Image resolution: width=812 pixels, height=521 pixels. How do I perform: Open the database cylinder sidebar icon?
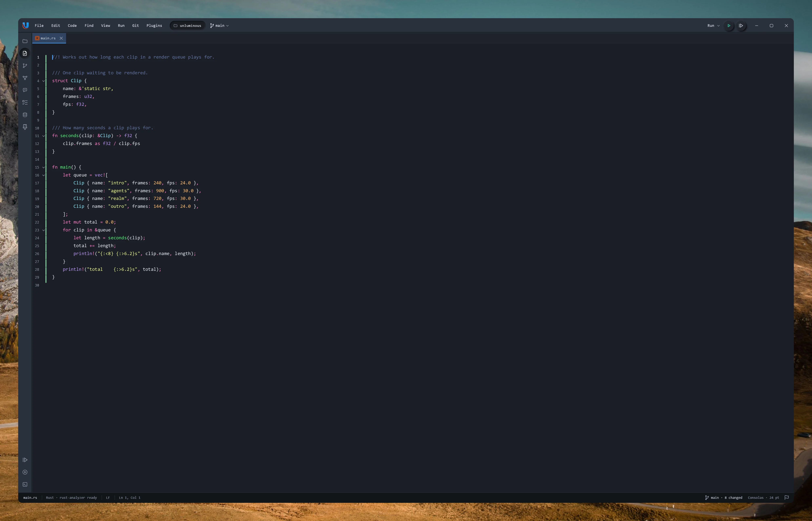coord(25,115)
